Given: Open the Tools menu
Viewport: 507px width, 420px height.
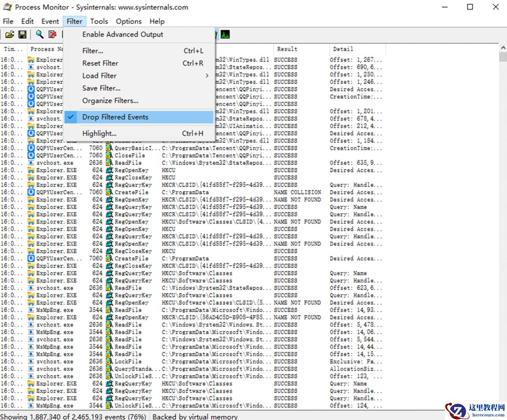Looking at the screenshot, I should coord(99,21).
